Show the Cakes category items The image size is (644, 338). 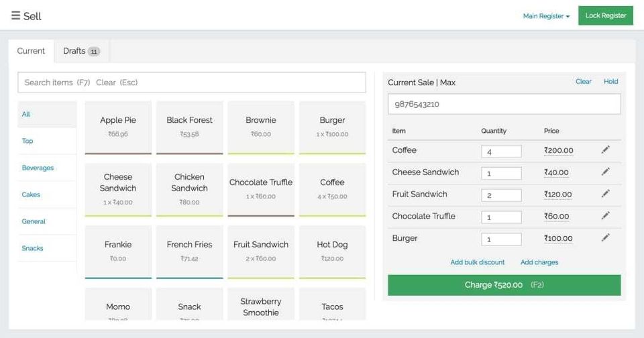pyautogui.click(x=31, y=194)
